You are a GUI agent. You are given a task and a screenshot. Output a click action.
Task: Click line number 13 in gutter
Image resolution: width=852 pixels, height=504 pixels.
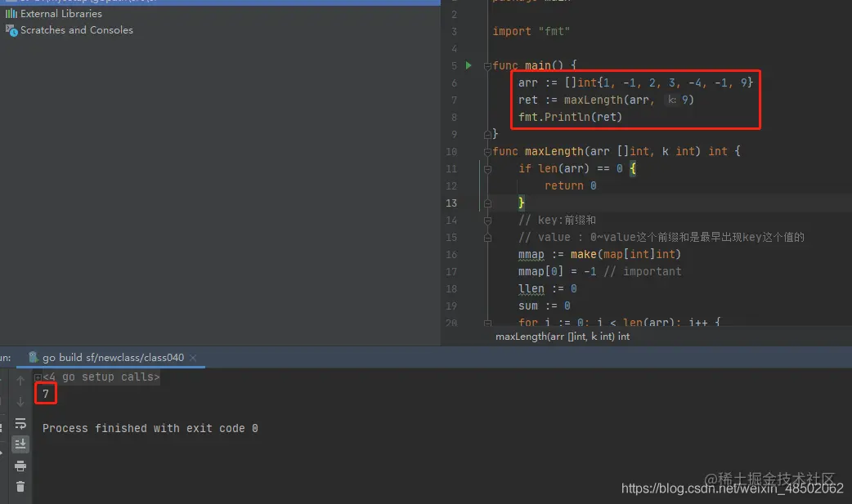click(451, 203)
